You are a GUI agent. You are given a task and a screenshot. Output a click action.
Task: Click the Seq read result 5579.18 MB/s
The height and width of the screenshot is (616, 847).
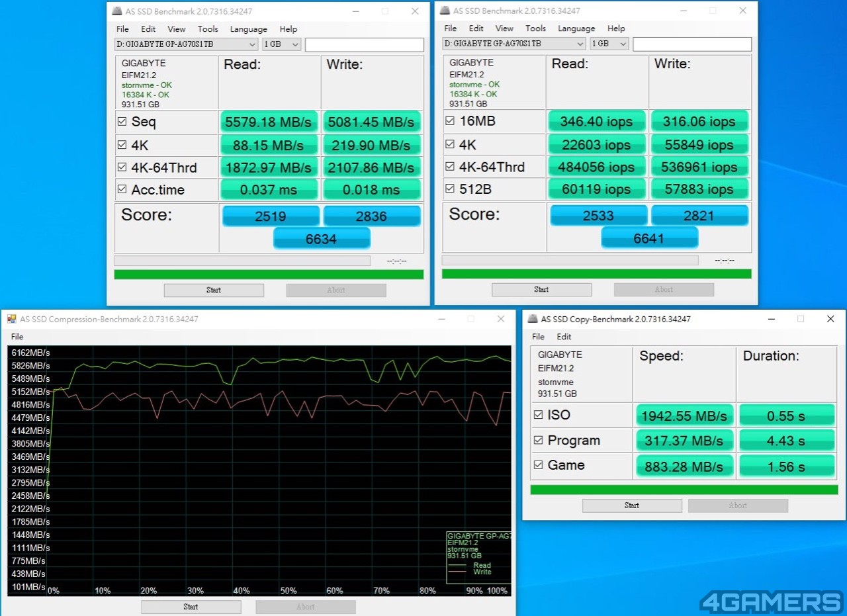coord(269,122)
